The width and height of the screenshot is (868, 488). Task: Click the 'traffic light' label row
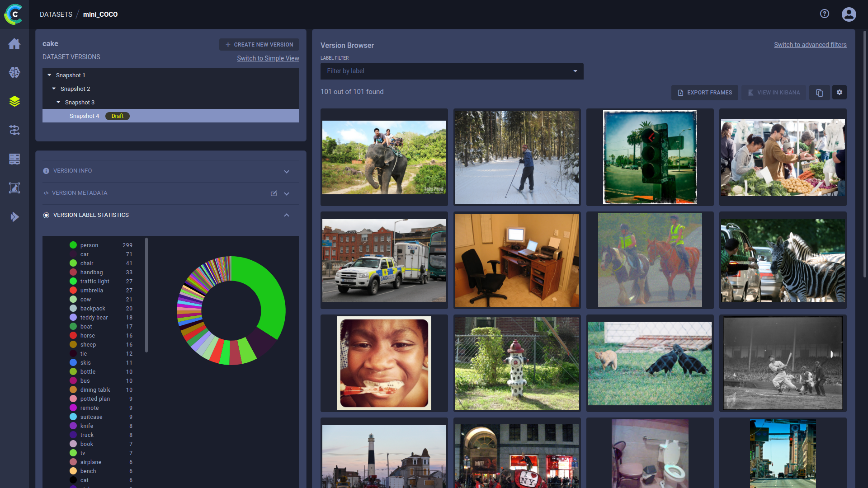[101, 281]
